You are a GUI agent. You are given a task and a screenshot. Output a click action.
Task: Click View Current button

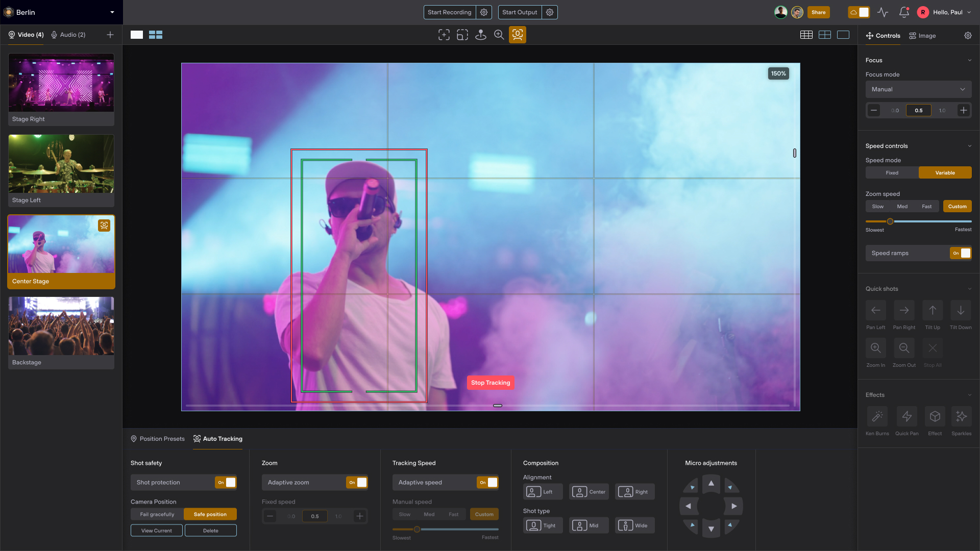click(156, 531)
